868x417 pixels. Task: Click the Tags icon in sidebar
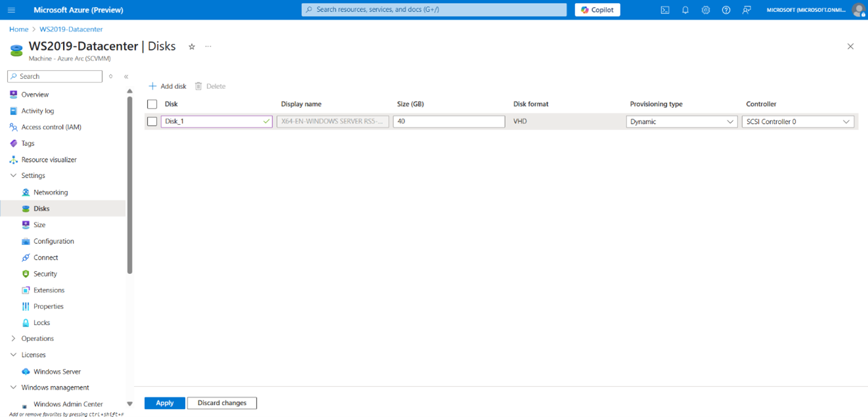[13, 143]
